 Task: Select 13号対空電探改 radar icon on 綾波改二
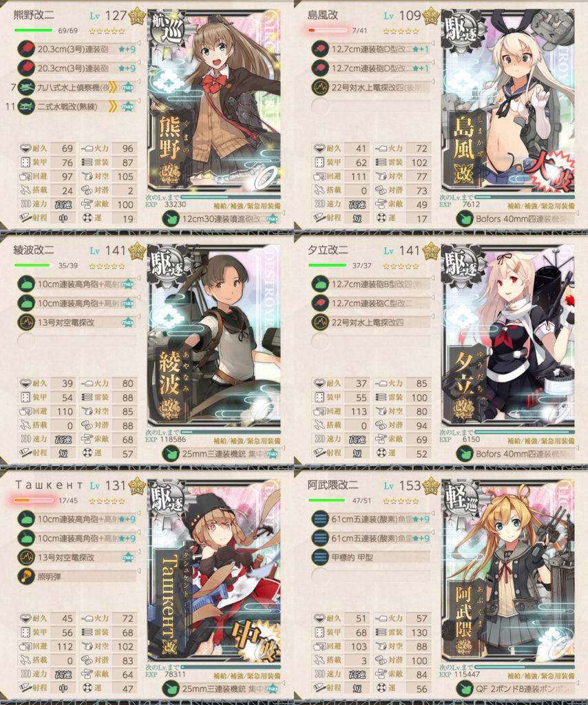tap(26, 322)
